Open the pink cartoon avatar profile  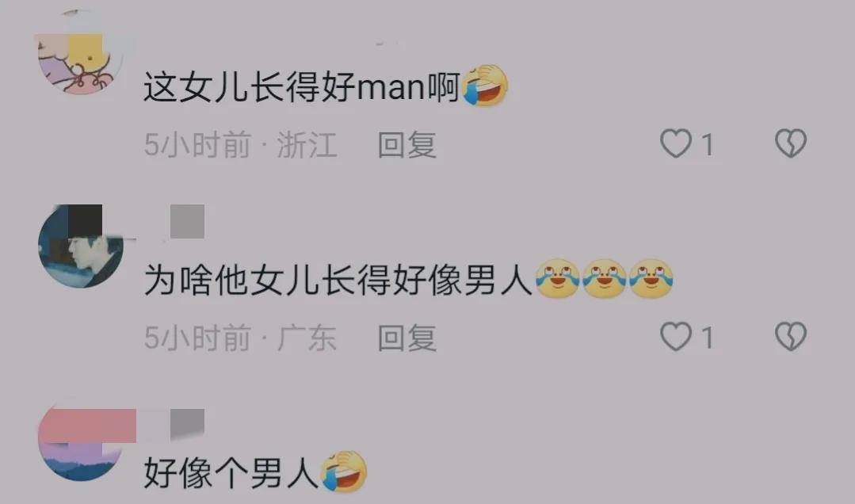81,52
